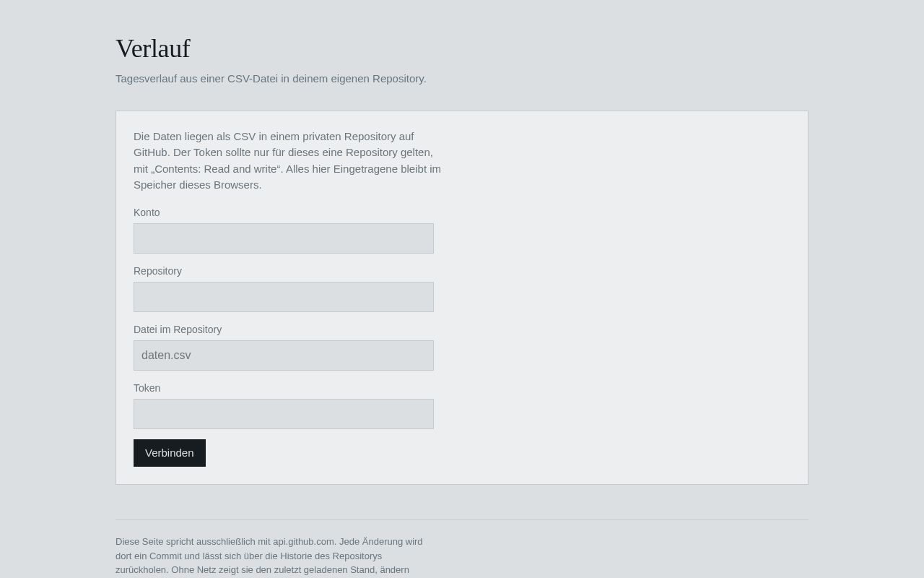924x578 pixels.
Task: Click the intro paragraph starting Die Daten liegen
Action: [287, 160]
